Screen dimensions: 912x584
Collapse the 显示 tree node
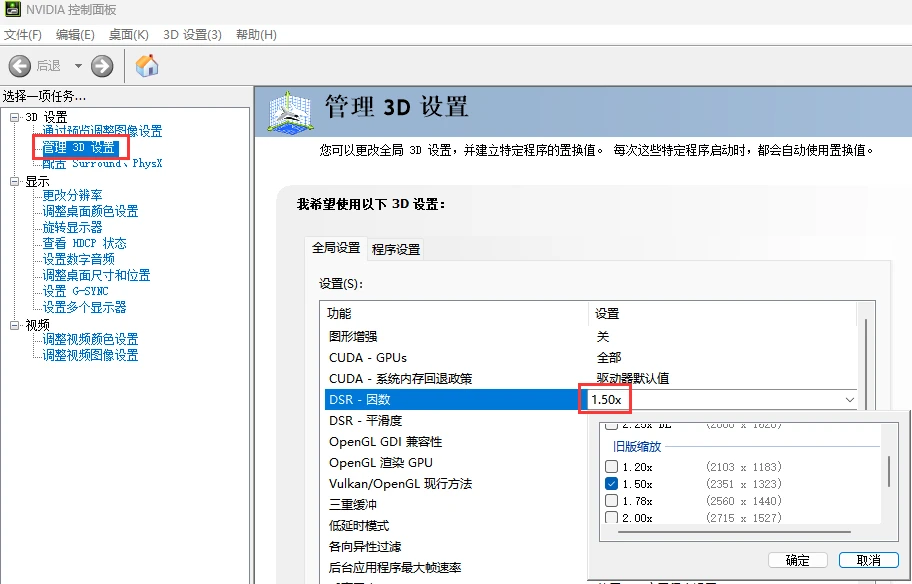click(x=15, y=181)
